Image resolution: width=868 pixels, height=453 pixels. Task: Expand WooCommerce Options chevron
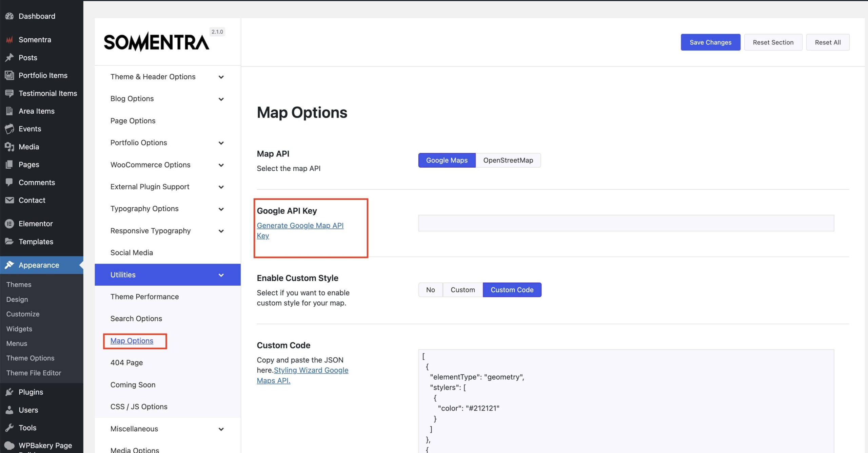pyautogui.click(x=221, y=165)
